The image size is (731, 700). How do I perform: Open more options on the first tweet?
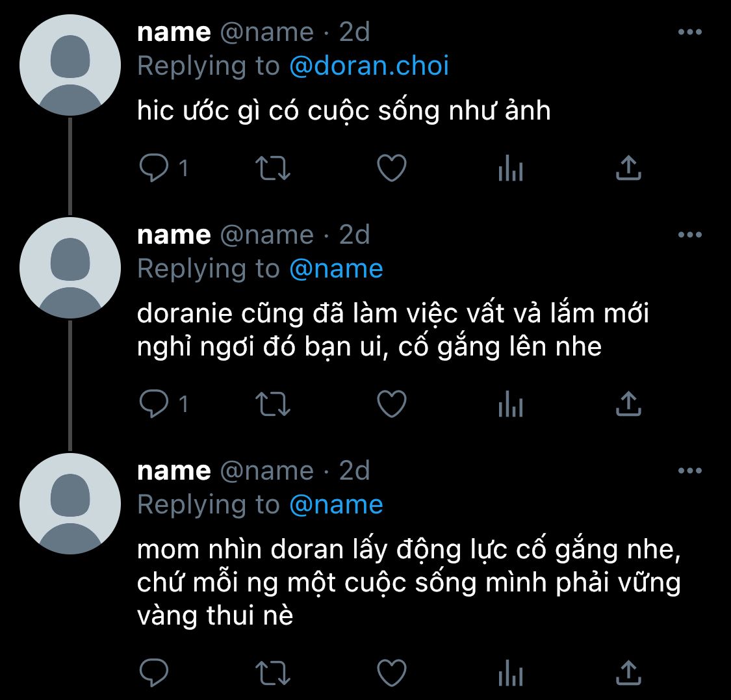point(690,32)
